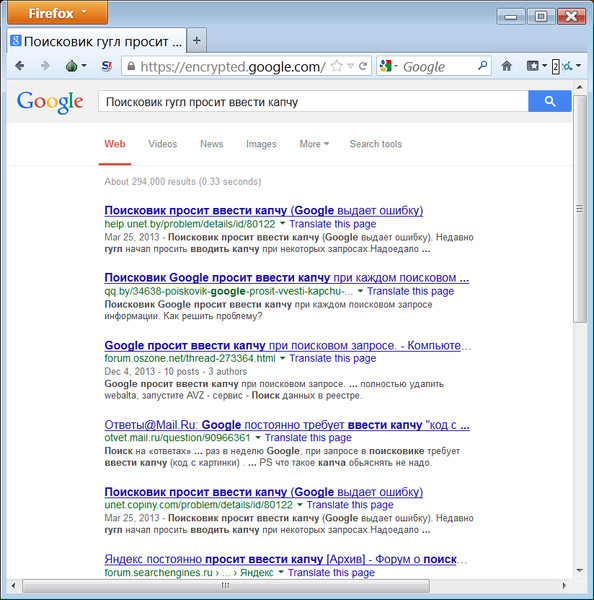Image resolution: width=594 pixels, height=600 pixels.
Task: Click the padlock site identity icon
Action: tap(131, 66)
